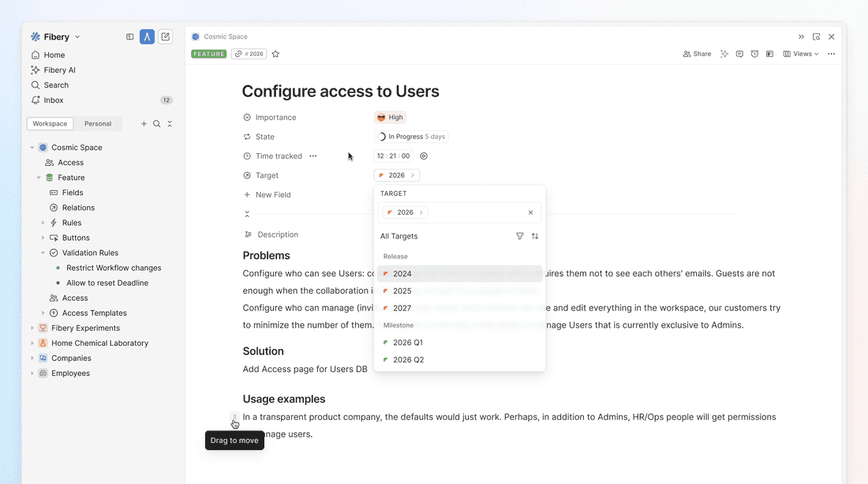Toggle the left sidebar panel visibility
This screenshot has height=484, width=868.
(x=130, y=37)
